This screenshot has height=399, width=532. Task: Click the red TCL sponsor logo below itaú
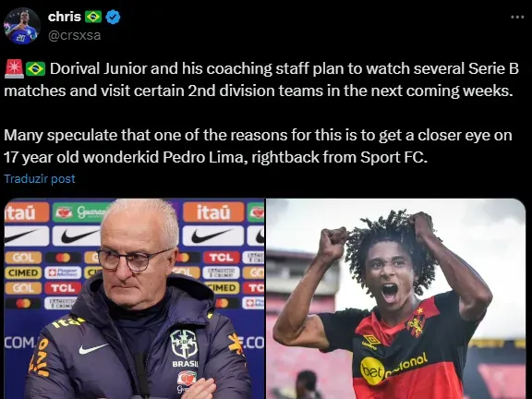[221, 258]
